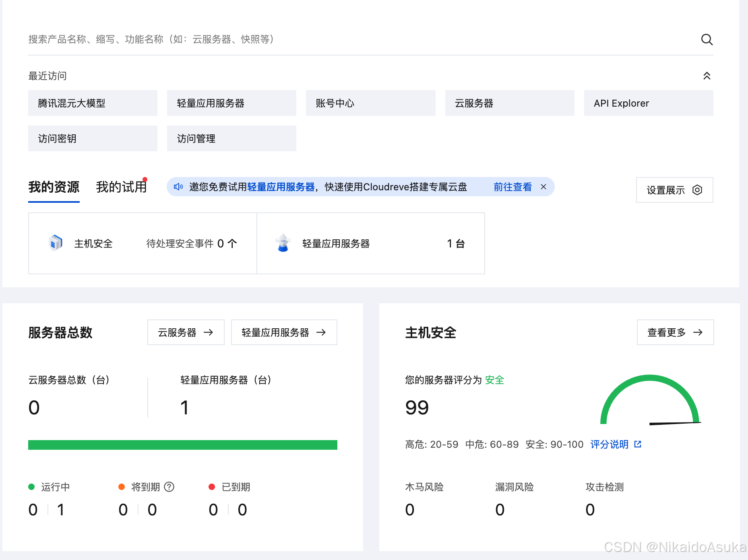Open 云服务器 recent visit shortcut

pyautogui.click(x=510, y=103)
